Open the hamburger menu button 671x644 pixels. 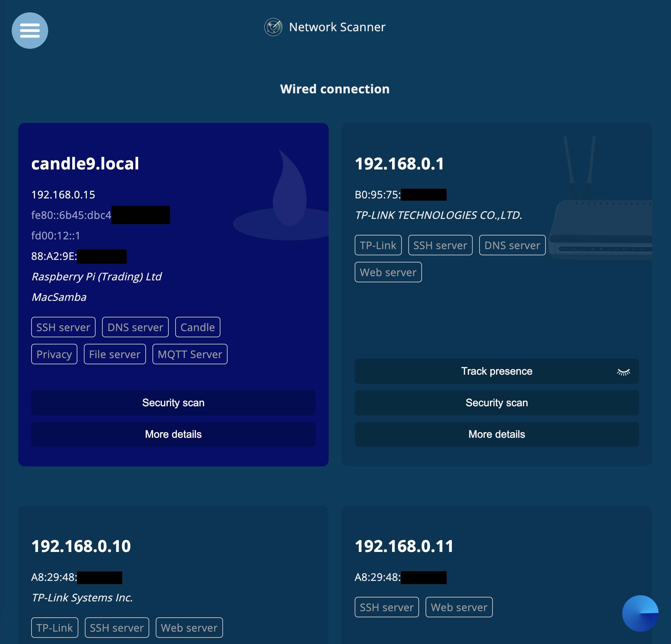coord(30,31)
